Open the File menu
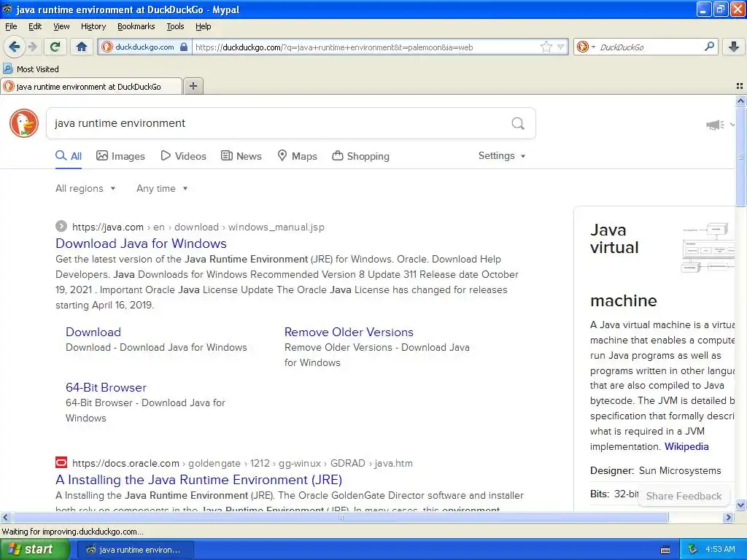 tap(11, 26)
